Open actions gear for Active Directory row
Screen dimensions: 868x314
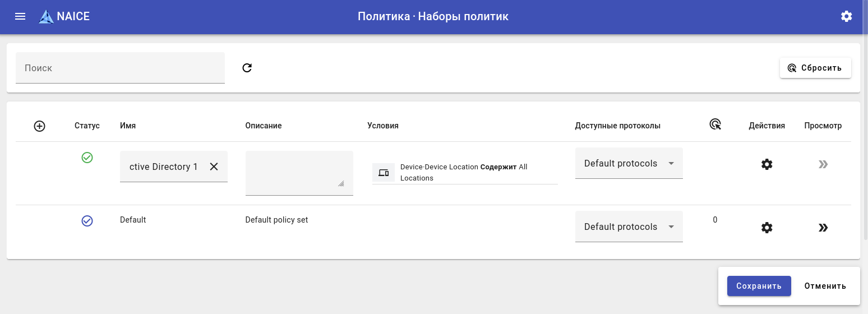tap(767, 164)
